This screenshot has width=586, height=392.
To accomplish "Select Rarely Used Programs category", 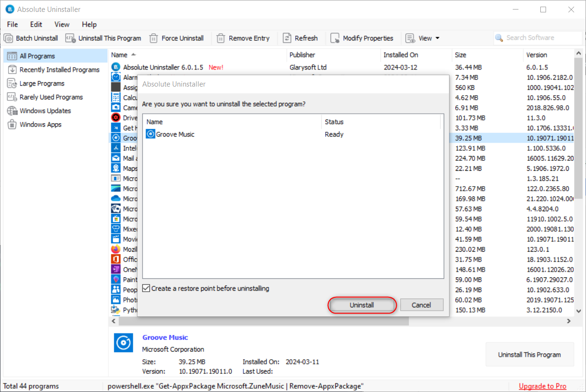I will pos(55,97).
